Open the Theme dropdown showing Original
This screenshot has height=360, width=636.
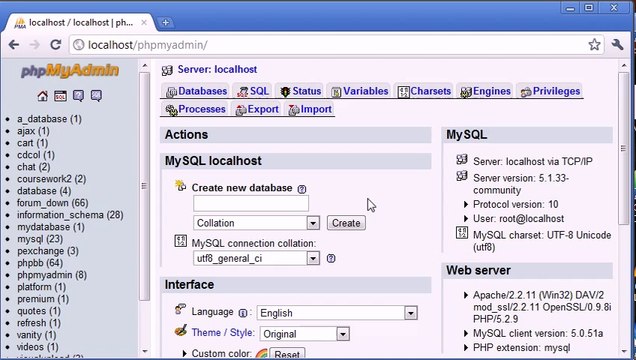pyautogui.click(x=305, y=334)
